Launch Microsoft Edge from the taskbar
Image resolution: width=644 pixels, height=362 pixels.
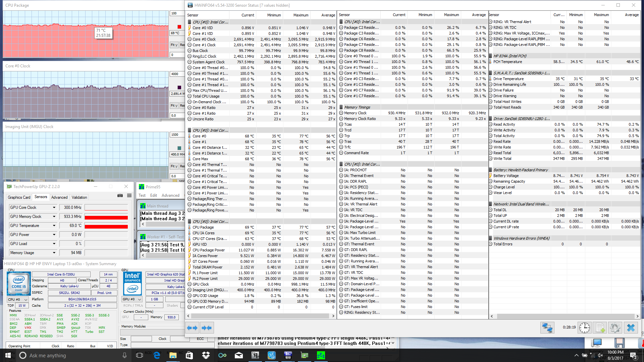[x=157, y=355]
